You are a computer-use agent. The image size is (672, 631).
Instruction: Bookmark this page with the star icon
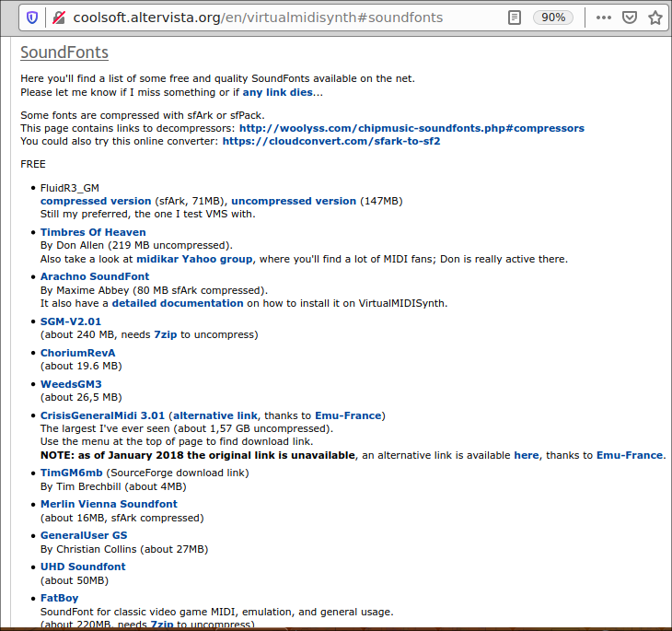point(655,18)
